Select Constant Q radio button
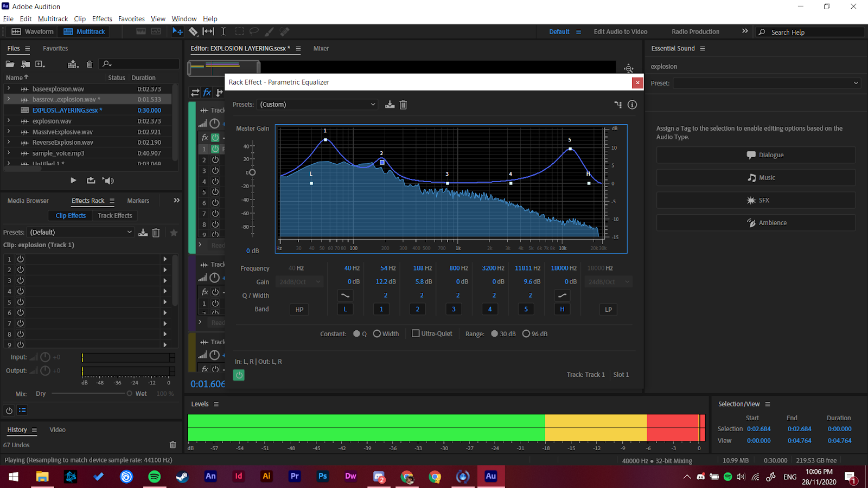Viewport: 868px width, 488px height. tap(356, 334)
